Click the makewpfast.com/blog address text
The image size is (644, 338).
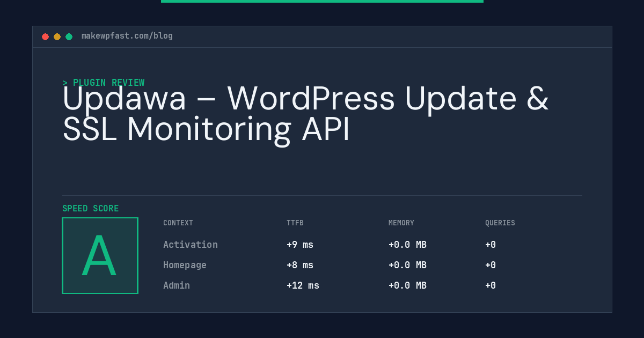pos(127,36)
